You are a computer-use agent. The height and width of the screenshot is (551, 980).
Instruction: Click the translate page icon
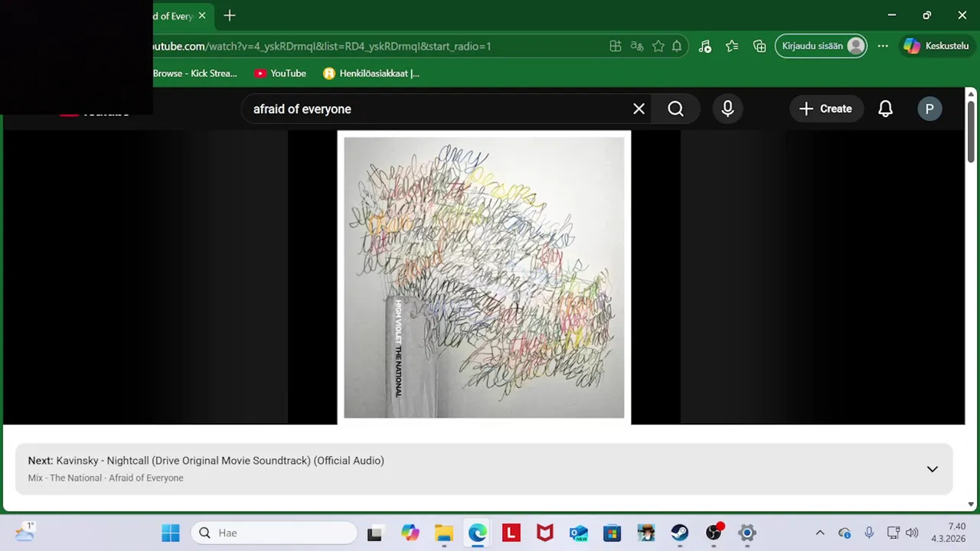[637, 46]
